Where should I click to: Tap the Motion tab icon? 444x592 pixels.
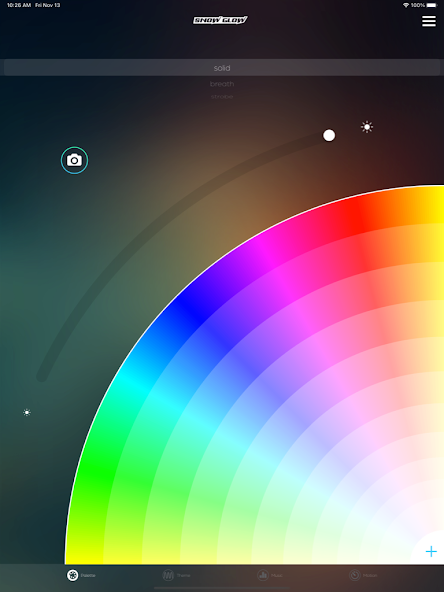355,575
